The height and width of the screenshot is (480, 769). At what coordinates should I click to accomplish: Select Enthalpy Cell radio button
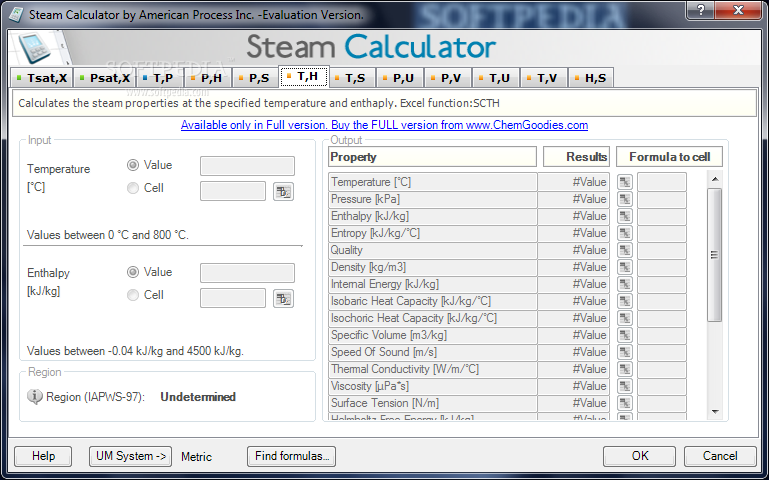[132, 295]
